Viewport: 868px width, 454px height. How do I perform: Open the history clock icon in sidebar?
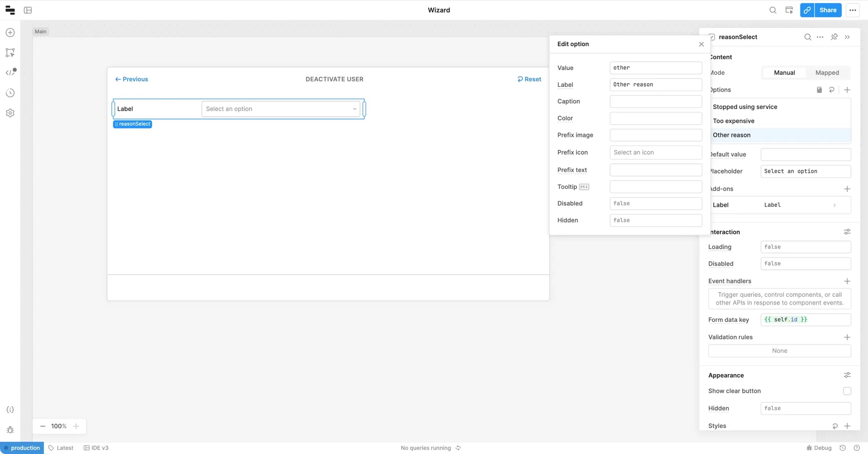click(x=10, y=93)
